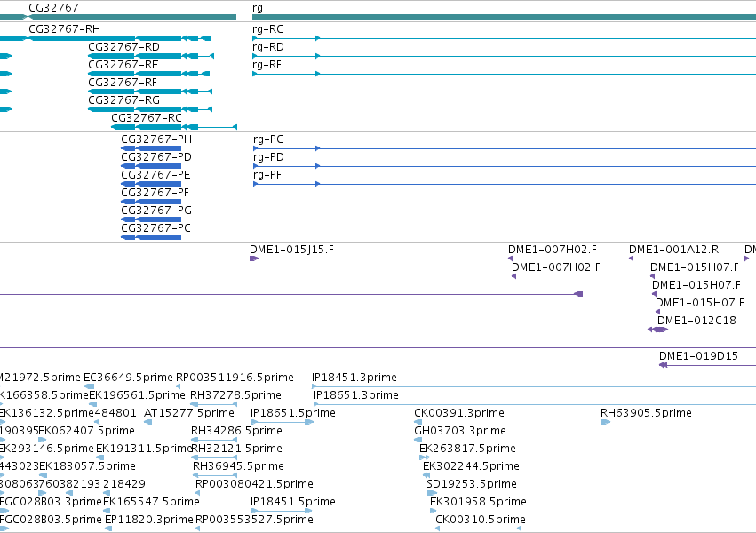Open the CG32767-RH transcript label
756x533 pixels.
[65, 29]
